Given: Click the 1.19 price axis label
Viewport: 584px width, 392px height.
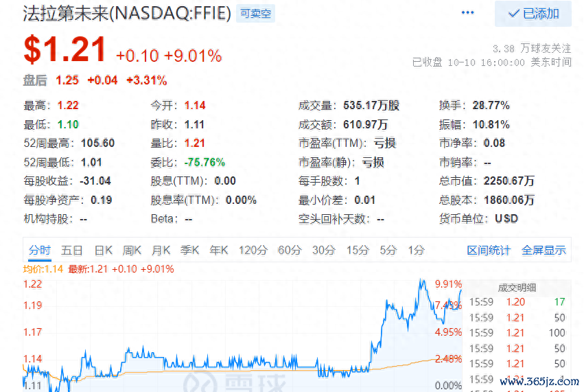Looking at the screenshot, I should pyautogui.click(x=33, y=305).
